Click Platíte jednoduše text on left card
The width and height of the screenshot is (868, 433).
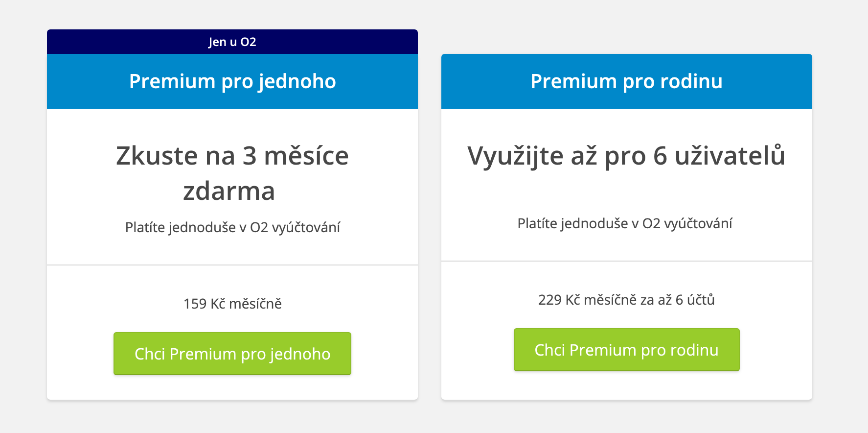(x=232, y=227)
